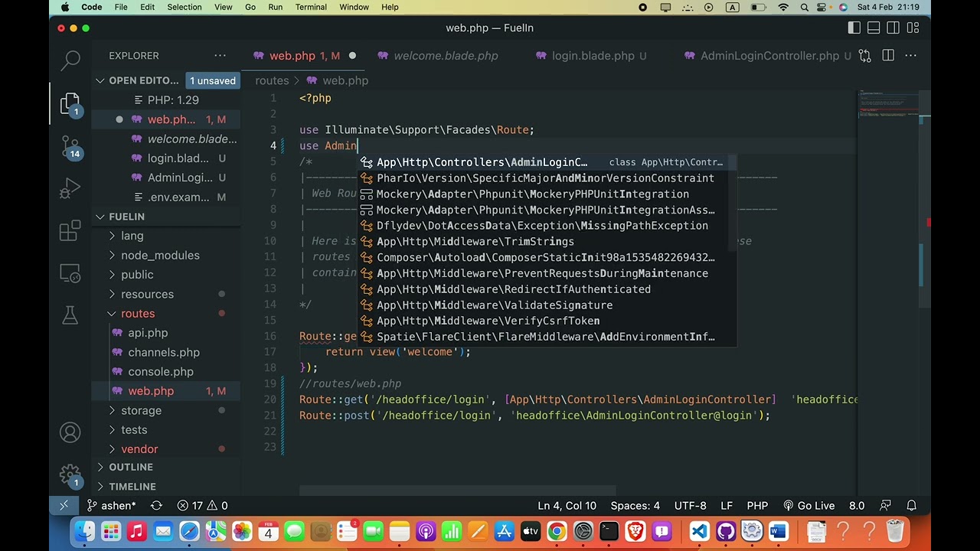This screenshot has height=551, width=980.
Task: Expand the Timeline section
Action: pyautogui.click(x=132, y=487)
